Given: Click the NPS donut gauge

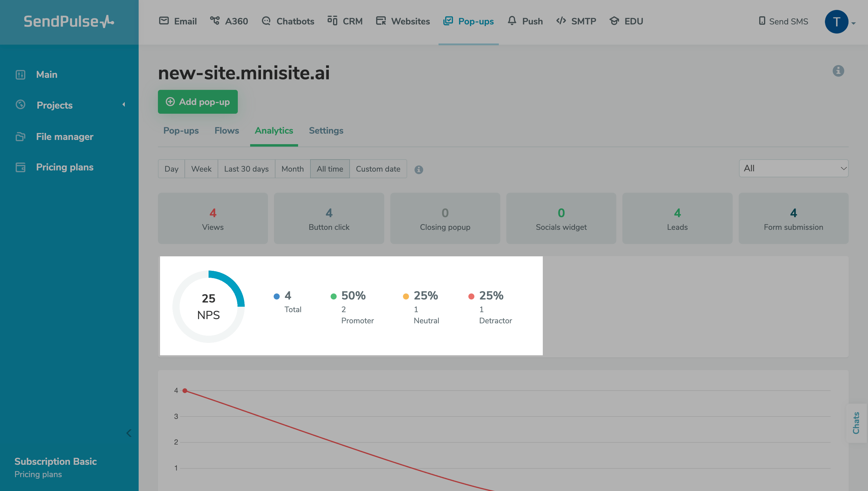Looking at the screenshot, I should tap(209, 306).
